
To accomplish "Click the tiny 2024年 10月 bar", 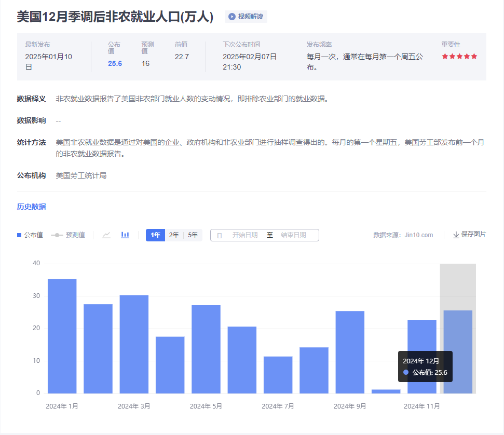I will (x=386, y=391).
